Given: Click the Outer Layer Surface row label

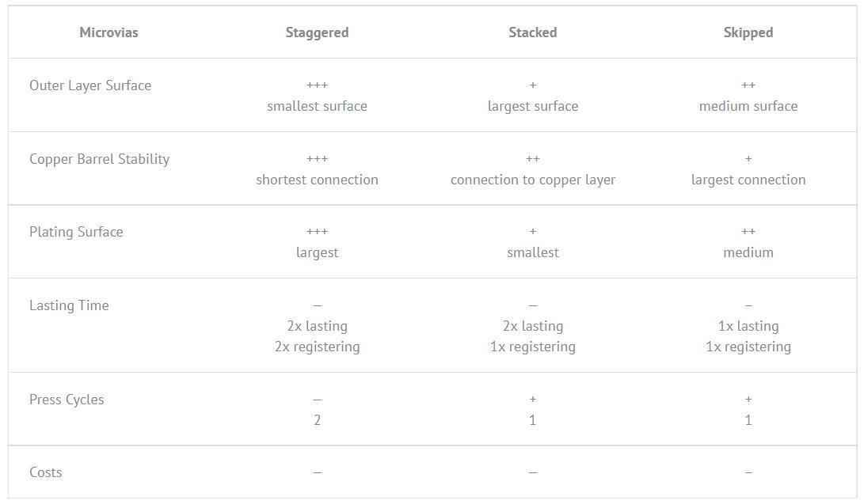Looking at the screenshot, I should click(90, 85).
